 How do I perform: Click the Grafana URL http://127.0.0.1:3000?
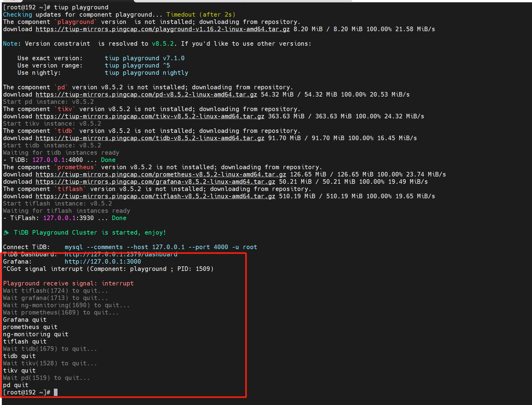(x=103, y=262)
